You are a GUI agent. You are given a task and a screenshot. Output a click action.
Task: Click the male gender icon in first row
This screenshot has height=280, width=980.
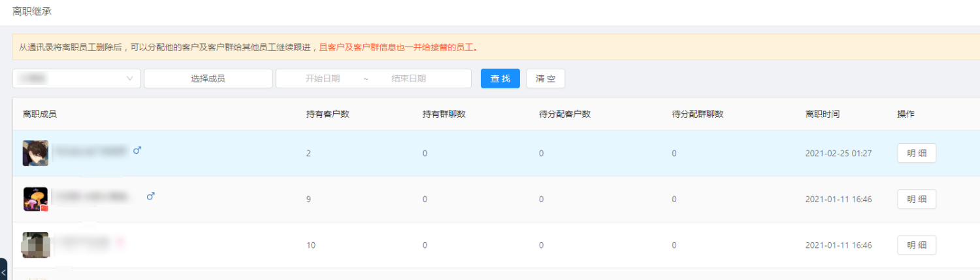tap(137, 150)
